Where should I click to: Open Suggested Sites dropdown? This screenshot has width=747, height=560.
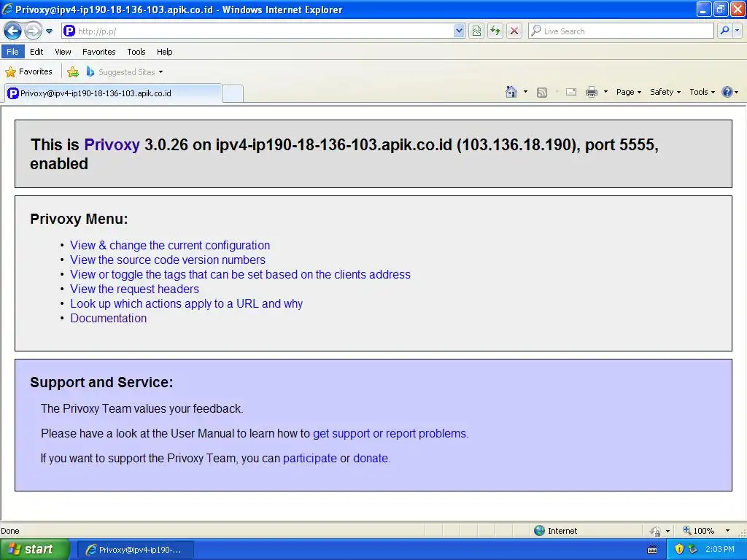point(125,72)
